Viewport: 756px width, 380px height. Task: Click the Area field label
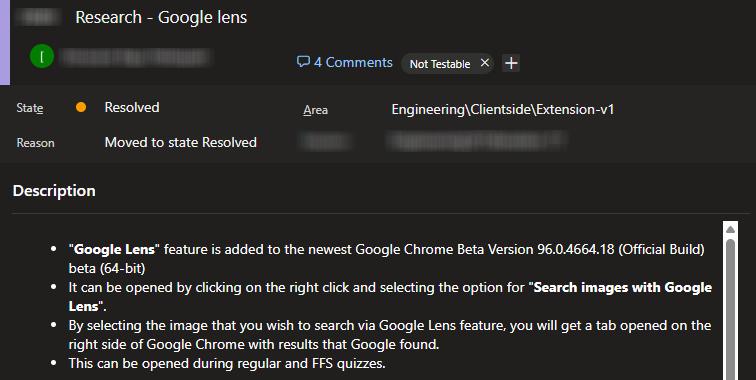(315, 110)
